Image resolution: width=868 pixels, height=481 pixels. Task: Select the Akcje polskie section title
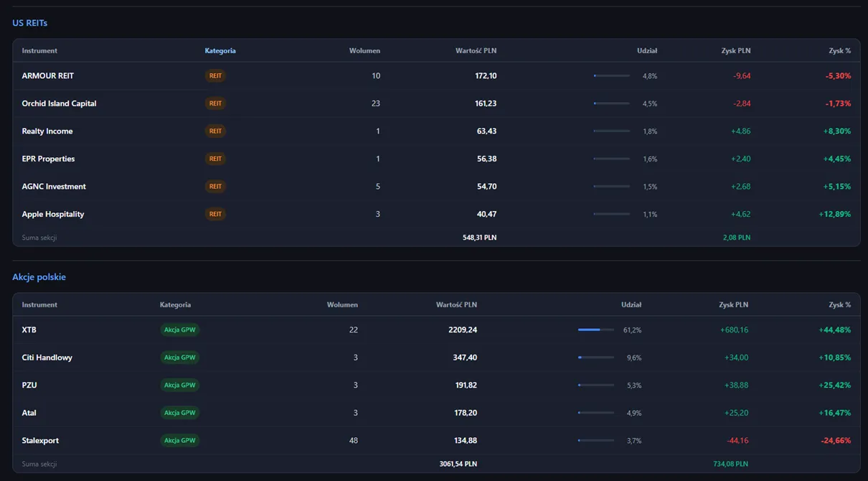click(39, 277)
